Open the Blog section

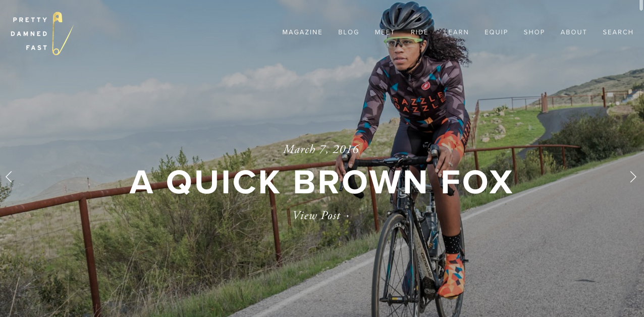349,32
